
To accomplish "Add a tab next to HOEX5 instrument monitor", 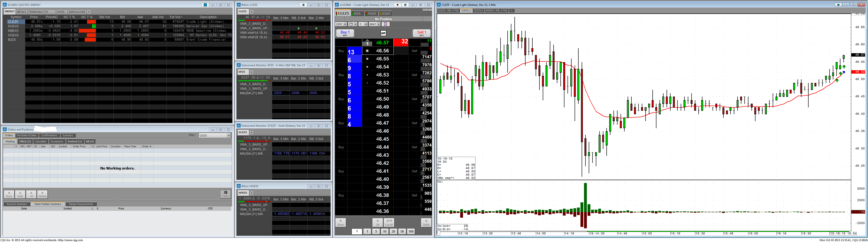I will [x=251, y=193].
